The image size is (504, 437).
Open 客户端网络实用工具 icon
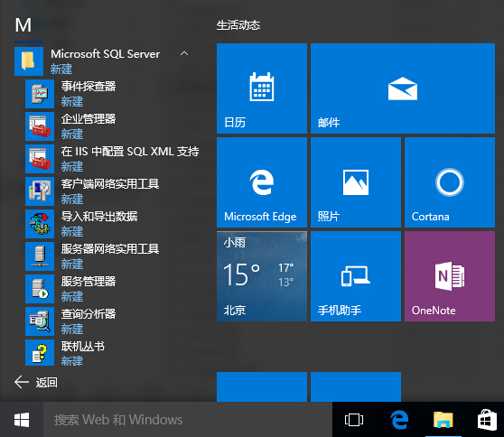(40, 191)
